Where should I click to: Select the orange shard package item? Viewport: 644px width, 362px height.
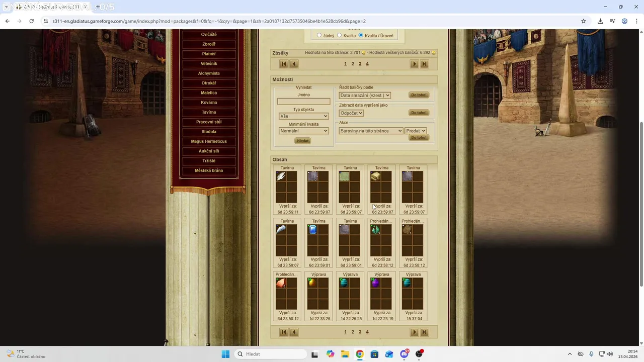click(281, 283)
